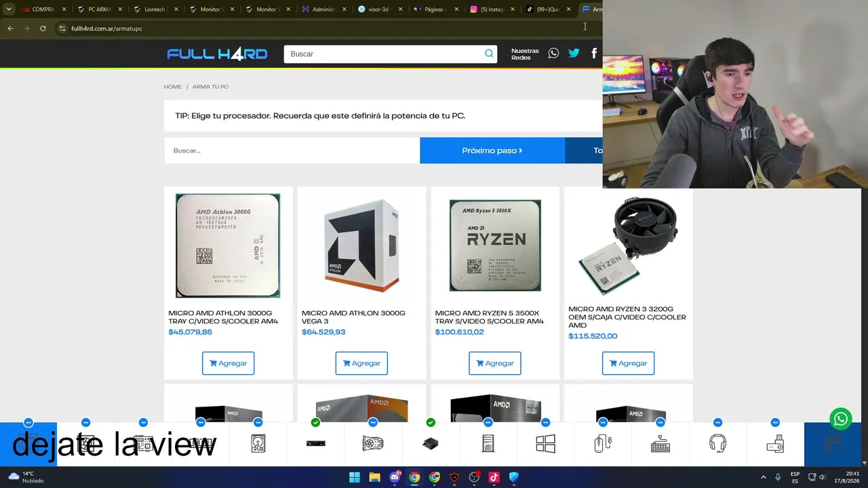Open the Micro AMD Athlon 3000G Tray title
This screenshot has height=488, width=868.
tap(223, 317)
